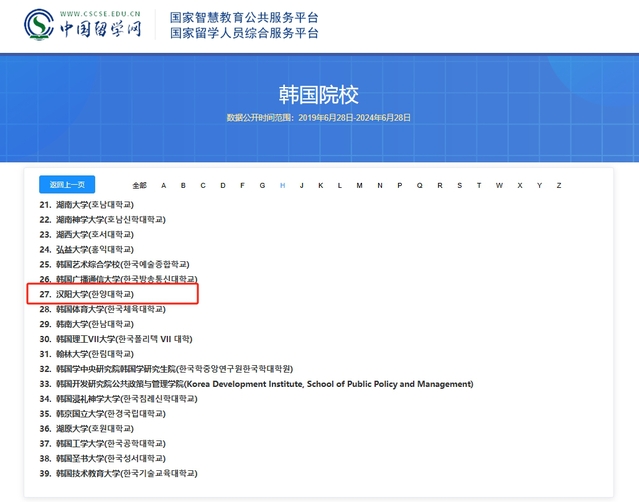Open entry 31 翰林大学
Viewport: 639px width, 502px height.
tap(86, 354)
